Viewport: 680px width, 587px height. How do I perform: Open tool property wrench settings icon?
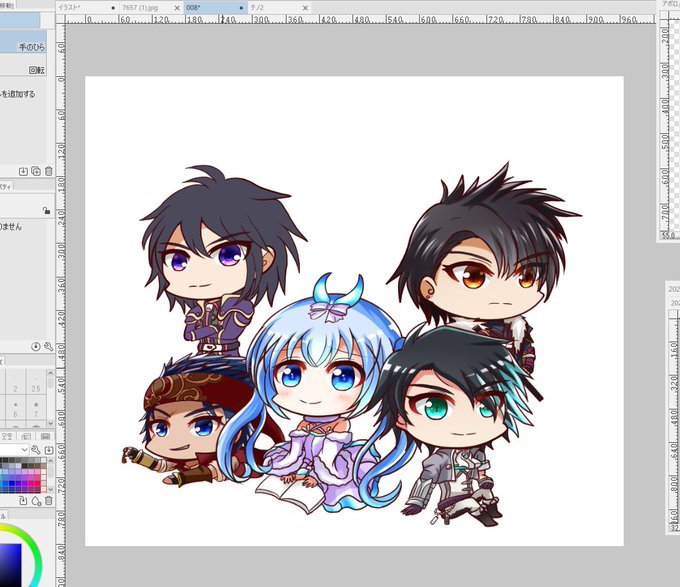coord(49,346)
